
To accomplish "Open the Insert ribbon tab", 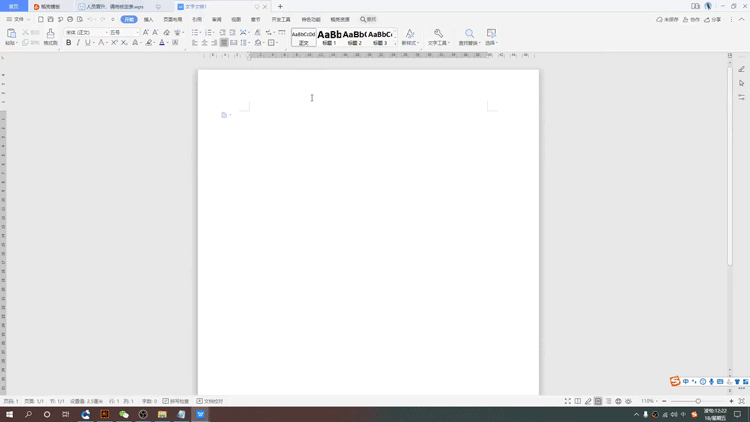I will (148, 20).
